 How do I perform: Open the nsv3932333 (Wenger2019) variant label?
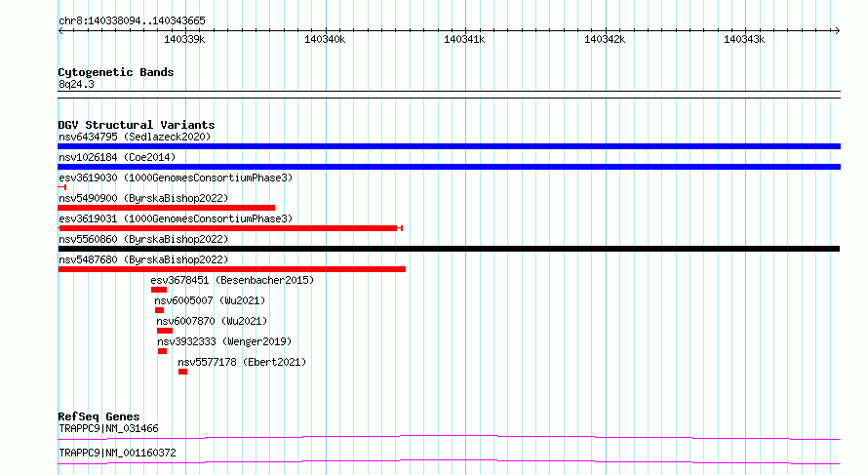coord(224,341)
